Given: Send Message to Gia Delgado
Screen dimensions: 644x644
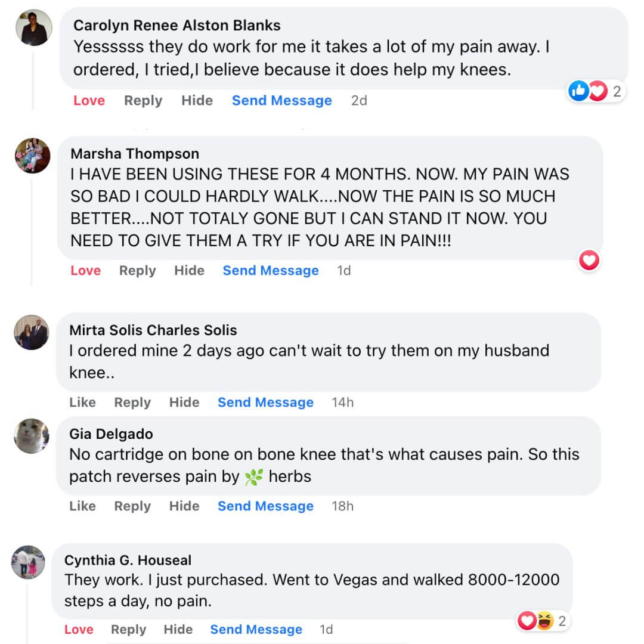Looking at the screenshot, I should [x=265, y=506].
